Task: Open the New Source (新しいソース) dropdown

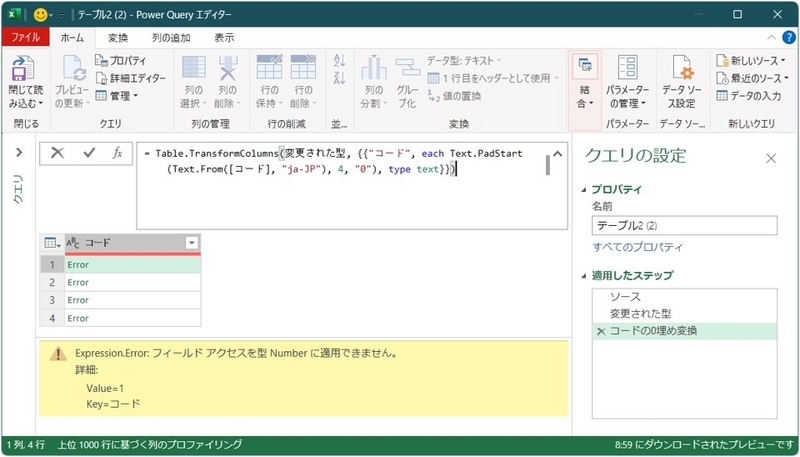Action: (x=751, y=60)
